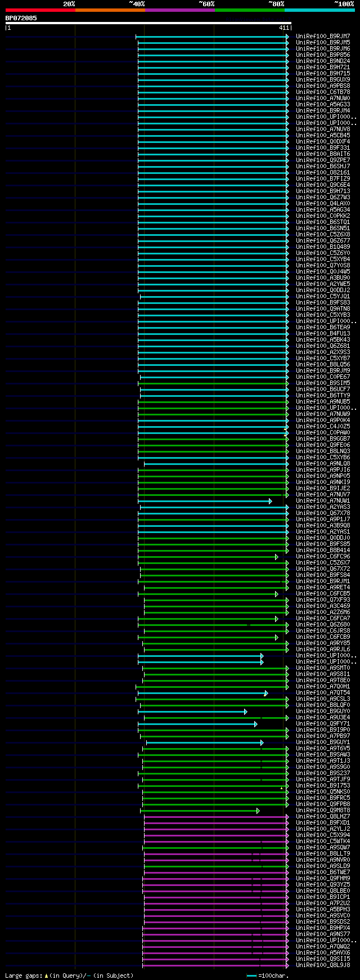Click the UniRef100_A7P2U2 label
The height and width of the screenshot is (980, 360).
point(323,903)
